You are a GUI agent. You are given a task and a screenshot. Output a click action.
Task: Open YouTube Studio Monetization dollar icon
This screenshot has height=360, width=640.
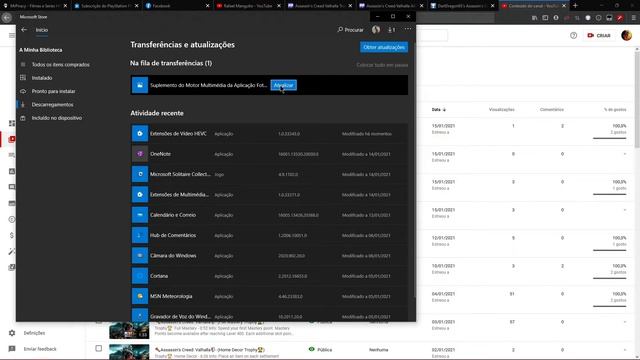click(12, 236)
